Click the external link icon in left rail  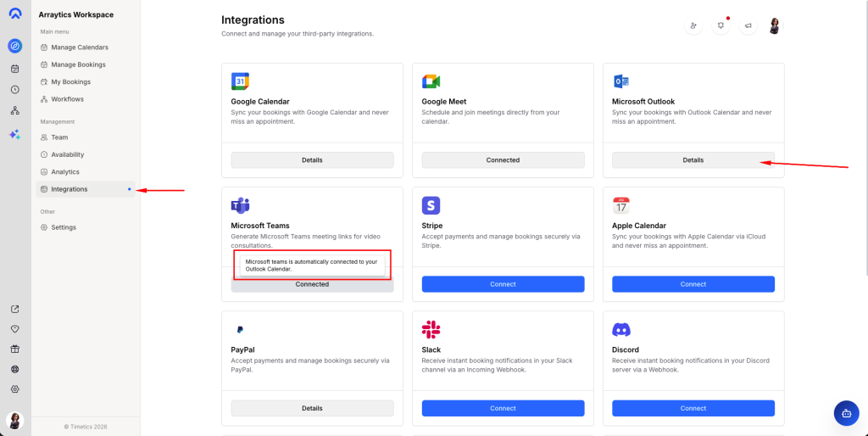coord(14,309)
